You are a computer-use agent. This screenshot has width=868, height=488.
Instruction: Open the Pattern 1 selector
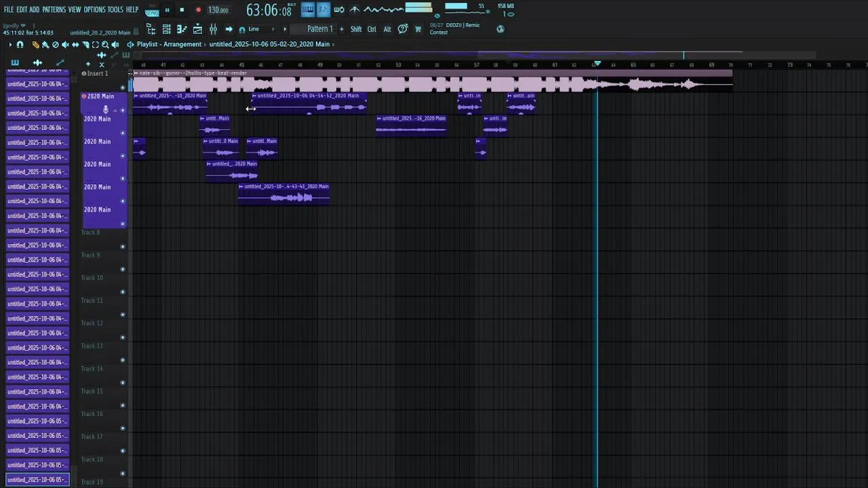[320, 29]
